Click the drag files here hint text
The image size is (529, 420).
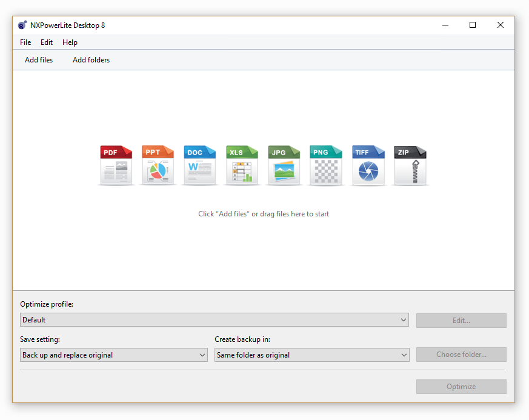(x=264, y=214)
